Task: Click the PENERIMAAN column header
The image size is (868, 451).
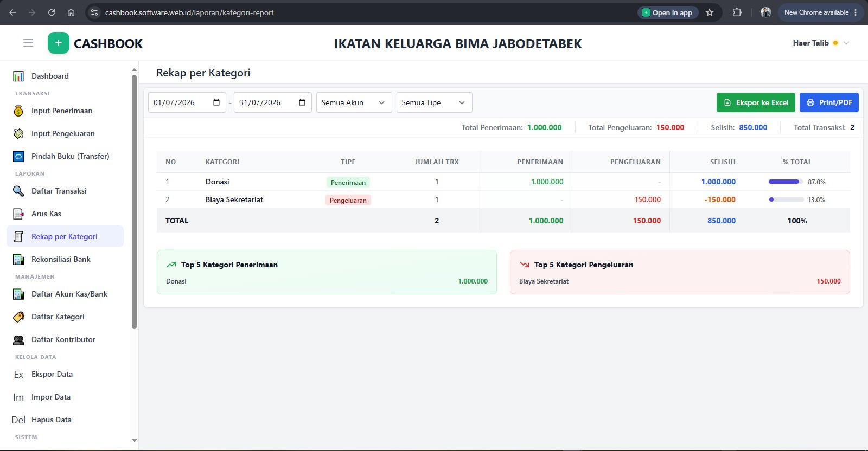Action: point(540,162)
